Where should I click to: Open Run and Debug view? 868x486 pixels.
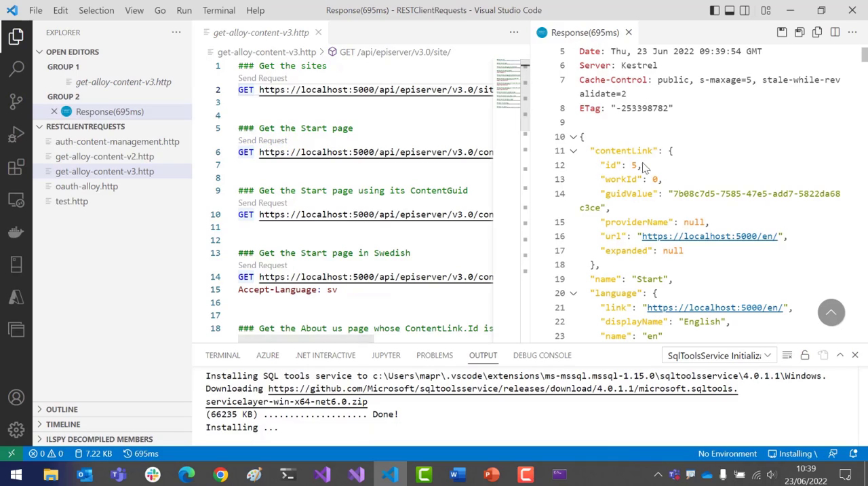click(x=16, y=134)
